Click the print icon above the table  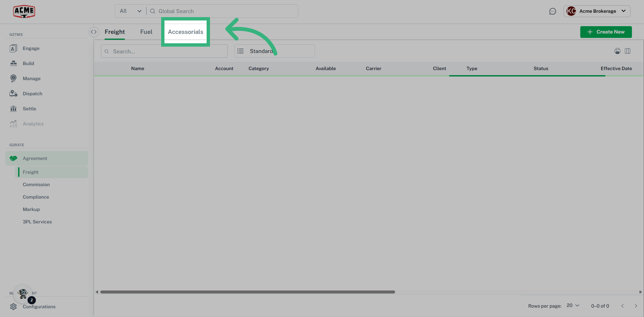click(618, 51)
